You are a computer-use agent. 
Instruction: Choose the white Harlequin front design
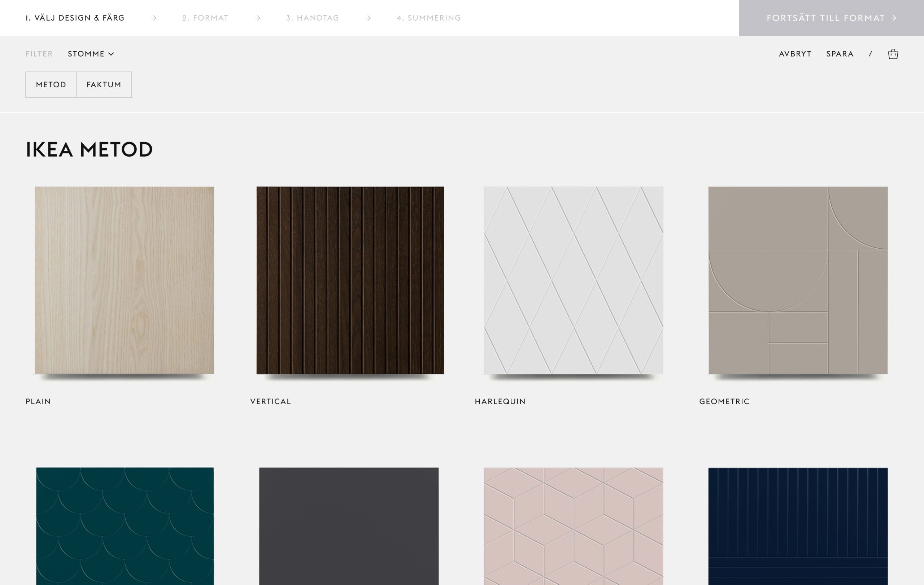(573, 280)
